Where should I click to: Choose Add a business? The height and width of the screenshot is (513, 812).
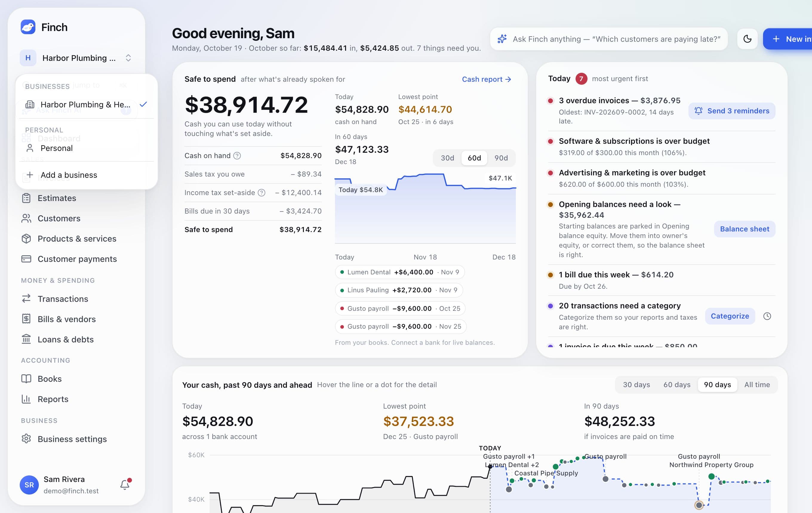[86, 175]
